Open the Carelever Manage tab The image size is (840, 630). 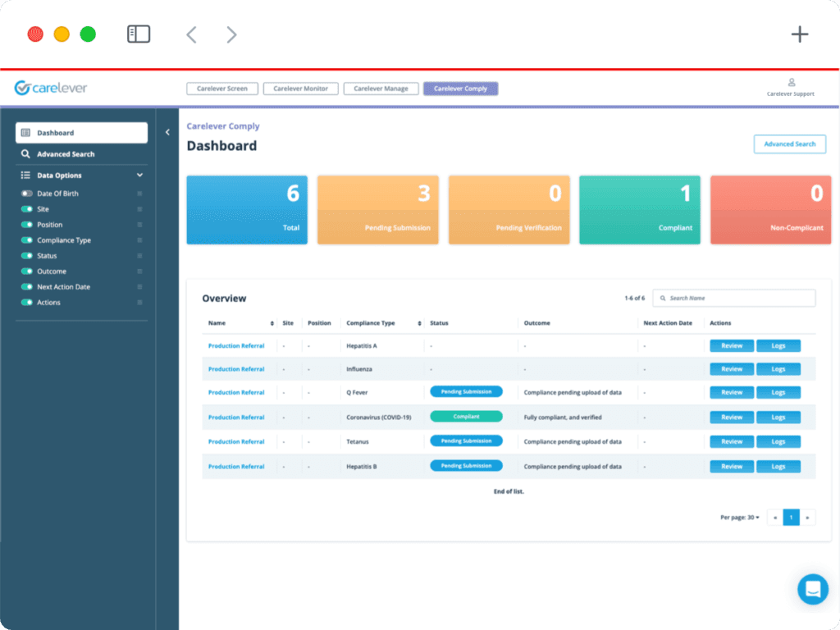click(381, 89)
